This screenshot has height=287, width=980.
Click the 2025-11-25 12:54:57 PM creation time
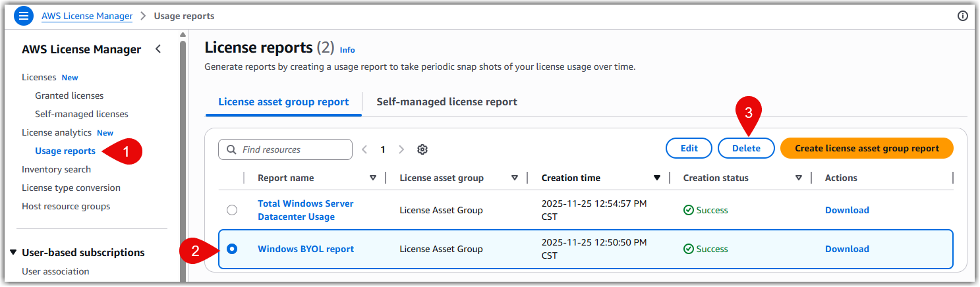point(594,210)
